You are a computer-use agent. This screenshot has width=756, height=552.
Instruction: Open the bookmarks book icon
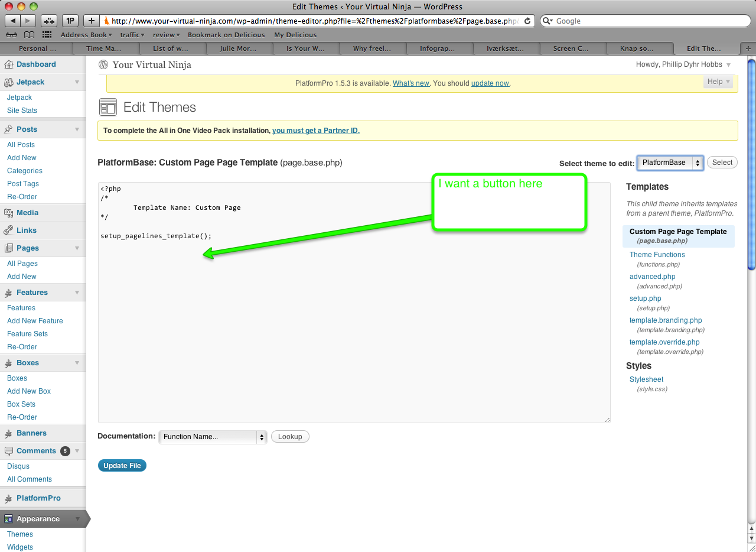pyautogui.click(x=29, y=35)
